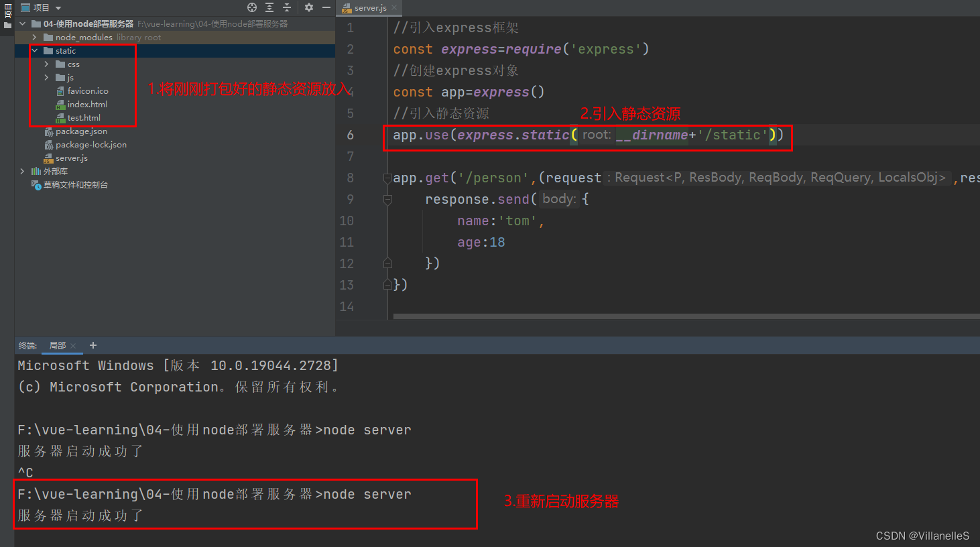
Task: Add a new terminal session with plus icon
Action: coord(93,345)
